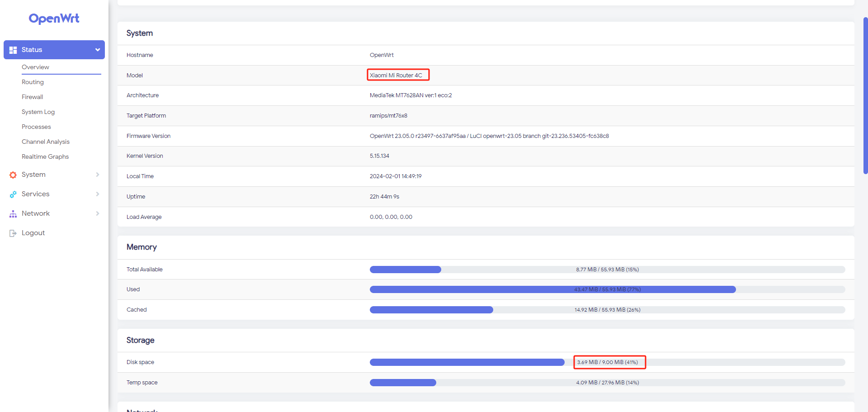Click the page vertical scrollbar
Screen dimensions: 868x412
click(x=865, y=95)
